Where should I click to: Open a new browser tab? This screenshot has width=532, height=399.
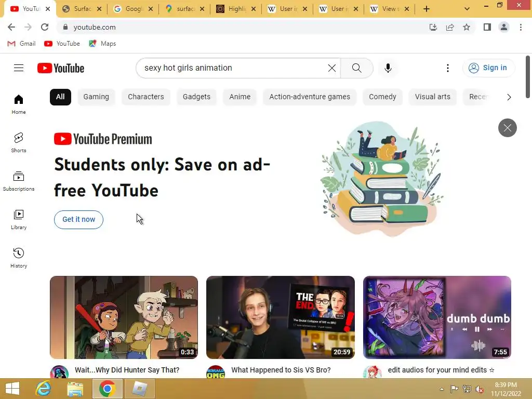point(427,9)
